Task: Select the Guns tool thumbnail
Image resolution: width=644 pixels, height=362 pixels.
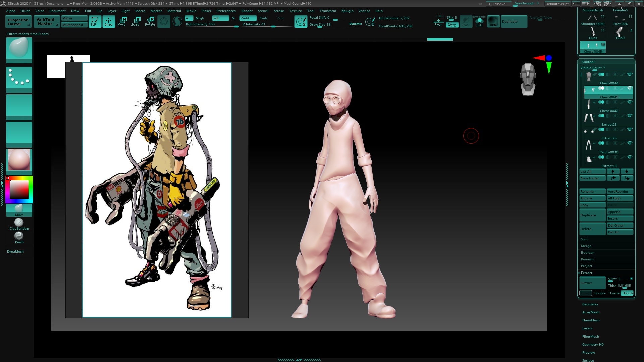Action: pos(593,34)
